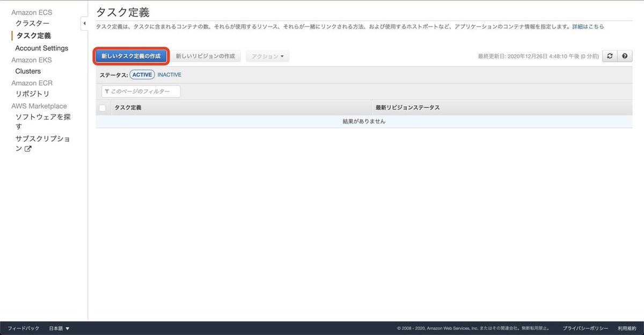
Task: Click the filter funnel icon in search box
Action: click(x=107, y=91)
